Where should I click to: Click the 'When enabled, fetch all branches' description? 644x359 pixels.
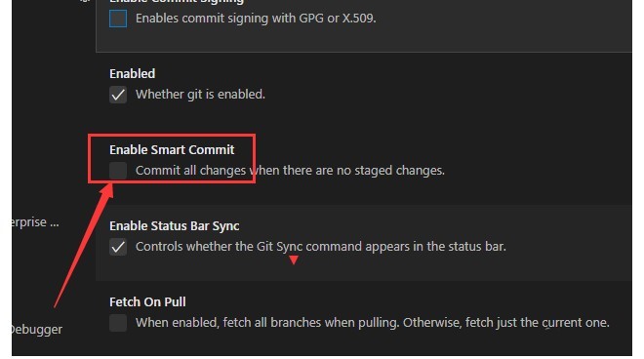[373, 323]
